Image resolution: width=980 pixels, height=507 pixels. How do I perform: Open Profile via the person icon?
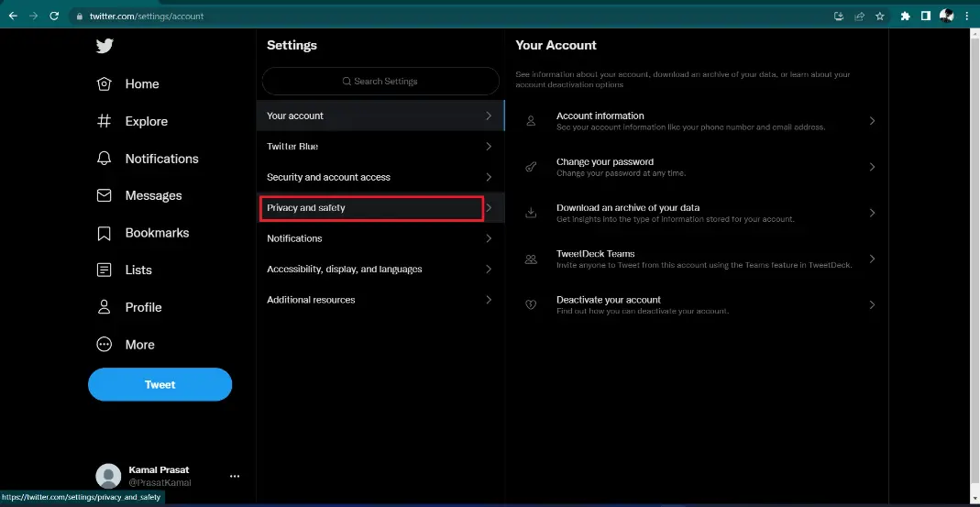click(104, 307)
